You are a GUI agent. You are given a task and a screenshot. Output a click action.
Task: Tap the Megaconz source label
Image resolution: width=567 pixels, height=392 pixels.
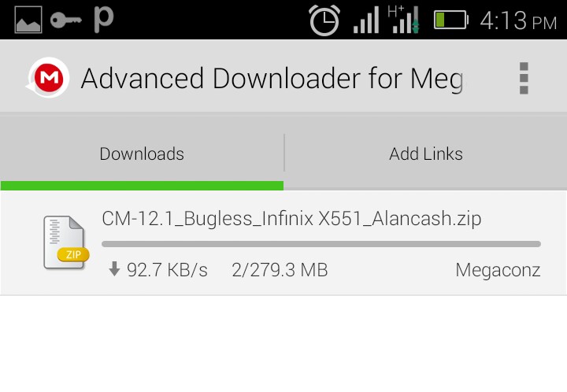498,270
